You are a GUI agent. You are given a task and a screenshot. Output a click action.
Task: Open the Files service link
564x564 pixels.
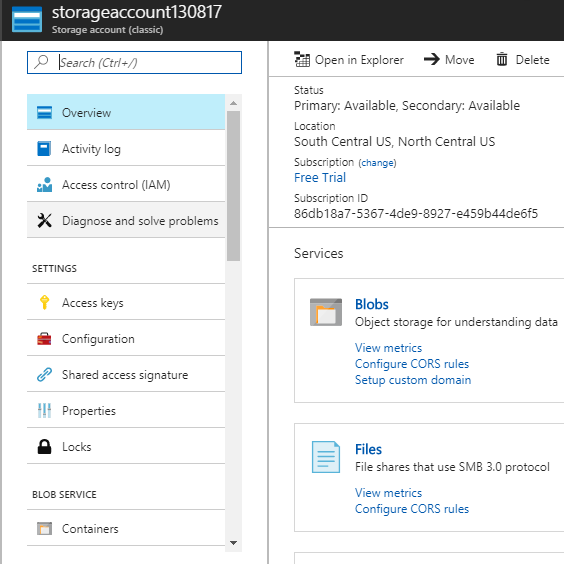(368, 449)
